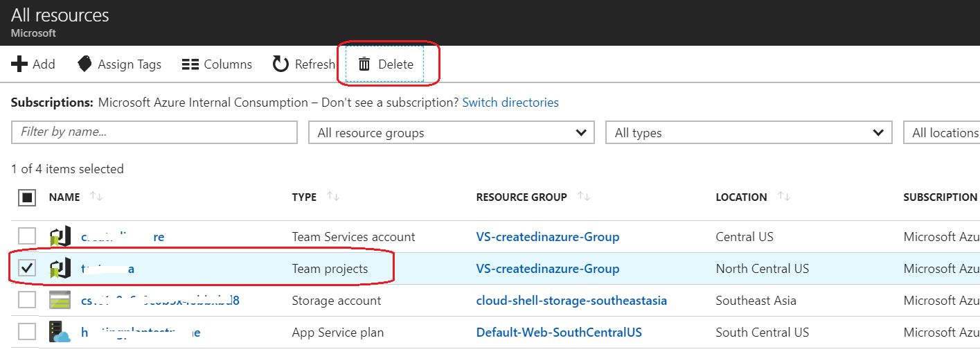Open the All locations dropdown

pos(943,133)
